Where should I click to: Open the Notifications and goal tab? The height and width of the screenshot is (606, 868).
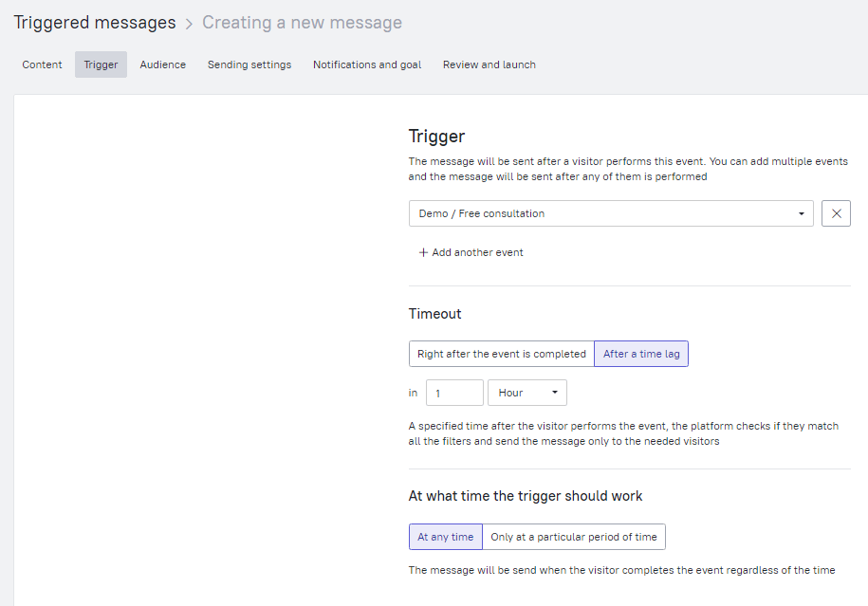point(367,64)
